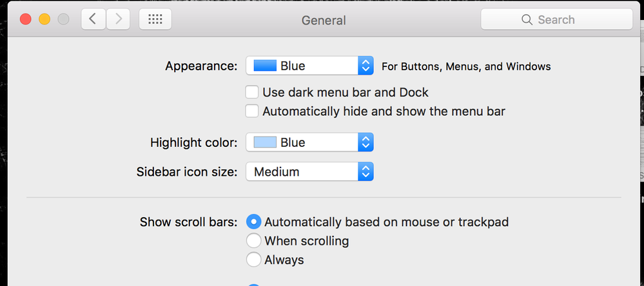Viewport: 644px width, 286px height.
Task: Click the light blue Highlight color swatch
Action: (265, 142)
